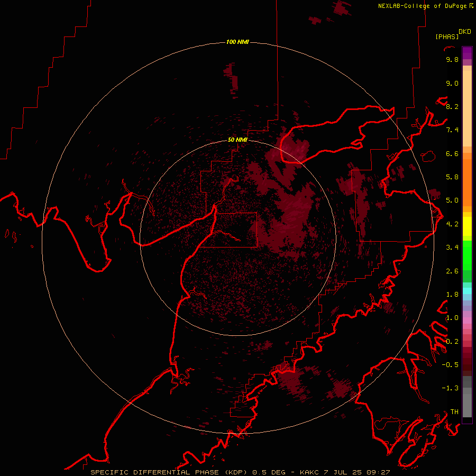
Task: Click the 8.2 color scale value
Action: tap(452, 106)
